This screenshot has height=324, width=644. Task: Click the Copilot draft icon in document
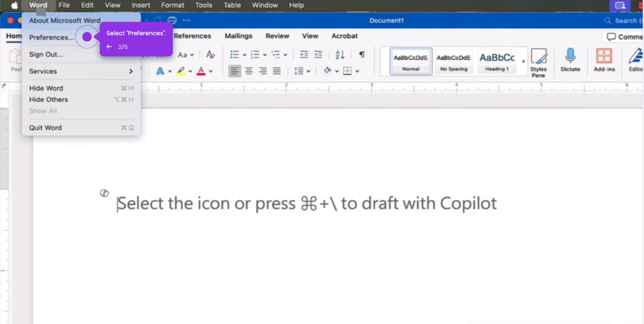click(x=104, y=193)
